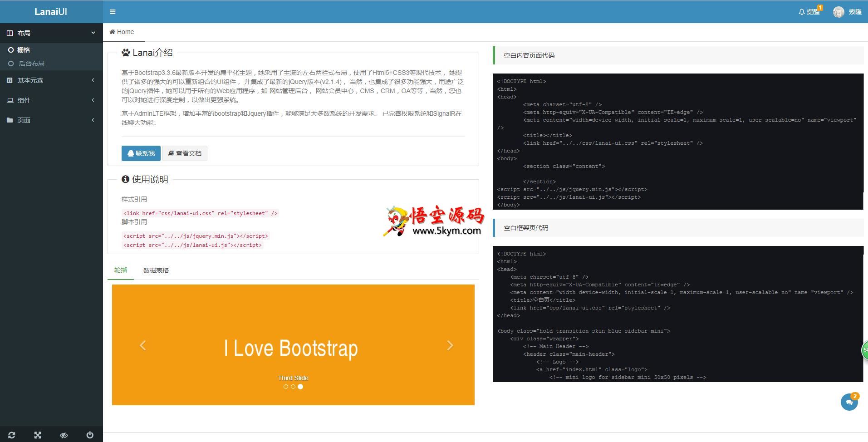Open the 基本元素 sidebar menu

click(x=51, y=80)
